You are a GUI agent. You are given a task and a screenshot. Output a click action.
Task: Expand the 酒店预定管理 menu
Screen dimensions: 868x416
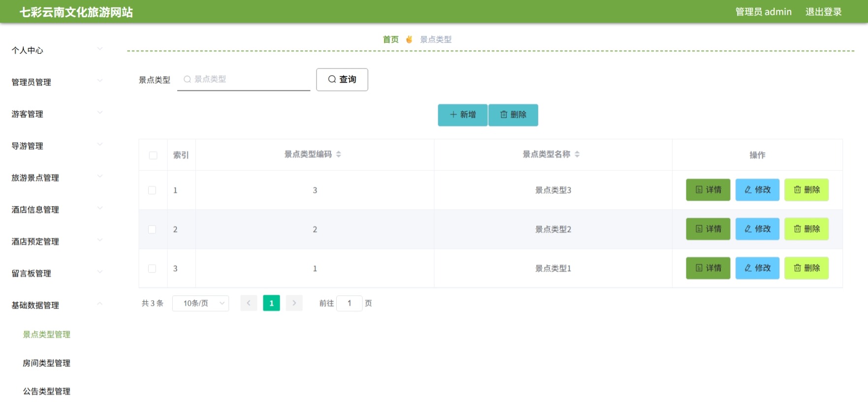[57, 242]
